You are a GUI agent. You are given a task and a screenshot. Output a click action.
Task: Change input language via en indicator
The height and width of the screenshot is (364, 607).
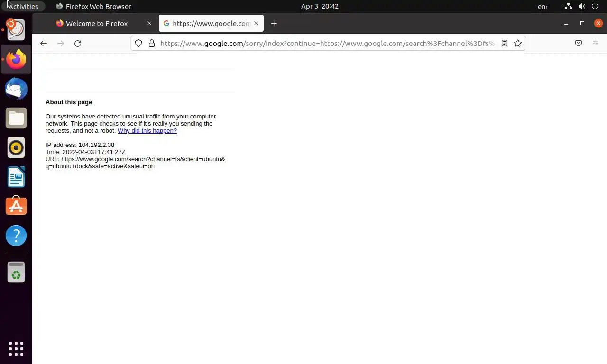(x=543, y=6)
